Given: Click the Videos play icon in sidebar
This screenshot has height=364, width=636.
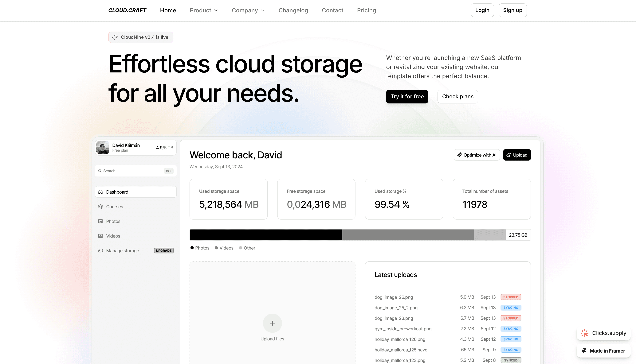Looking at the screenshot, I should [100, 236].
